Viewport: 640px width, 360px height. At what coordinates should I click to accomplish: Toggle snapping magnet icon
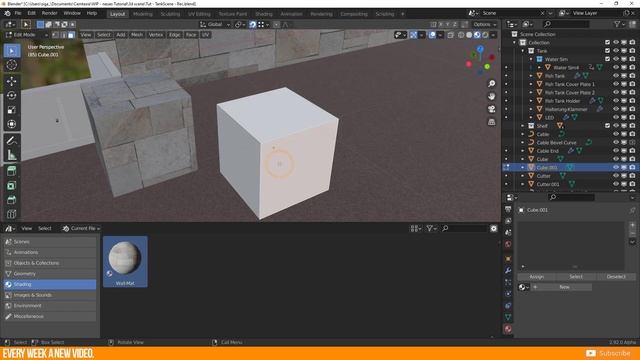253,24
